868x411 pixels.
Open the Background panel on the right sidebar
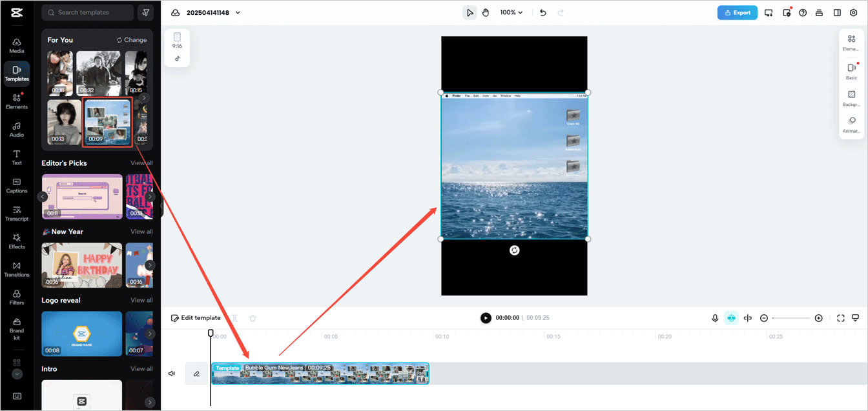(851, 99)
